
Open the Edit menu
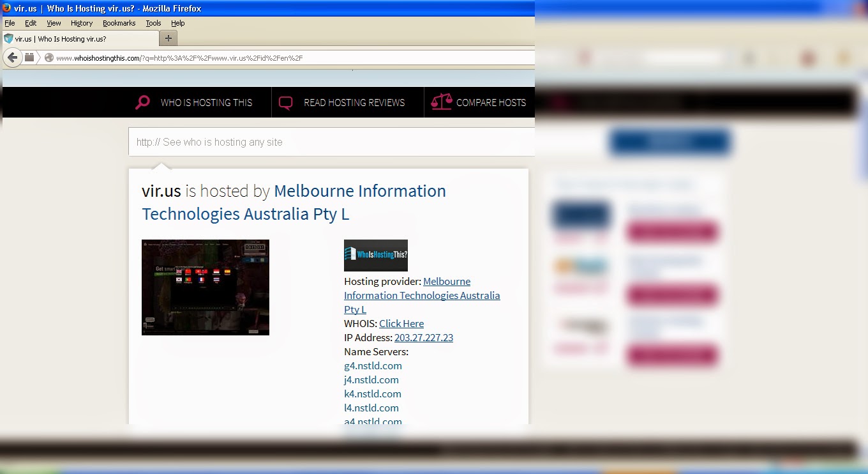[x=31, y=23]
